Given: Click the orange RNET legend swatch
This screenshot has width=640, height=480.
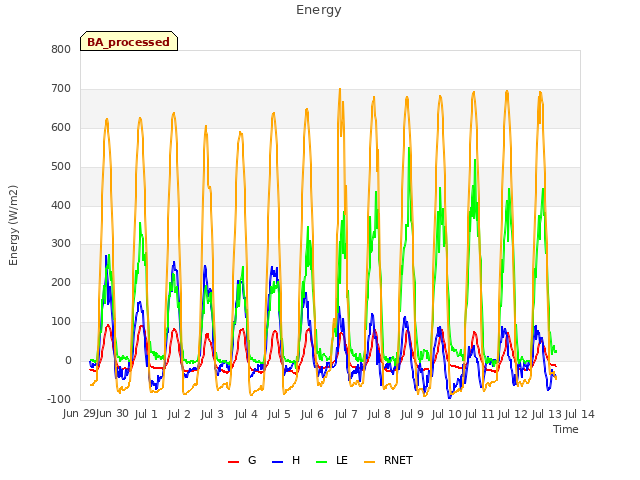Looking at the screenshot, I should coord(369,462).
